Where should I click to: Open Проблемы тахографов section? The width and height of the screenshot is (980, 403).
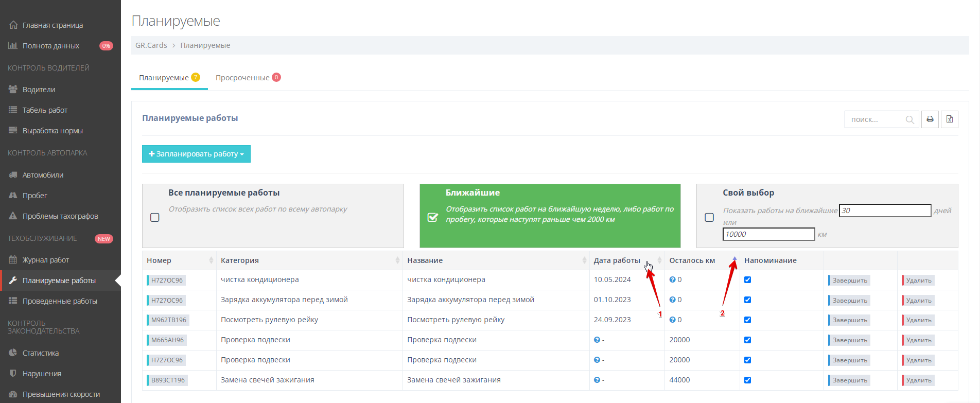point(60,216)
